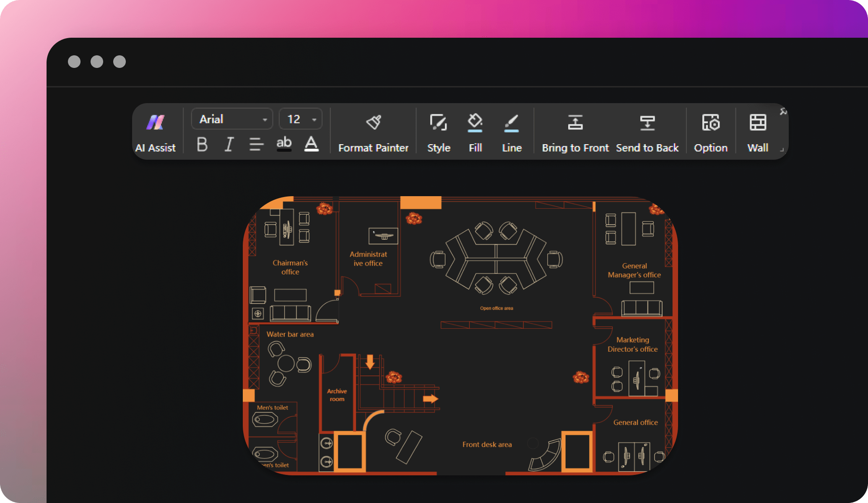
Task: Select the downward orange stair arrow
Action: pos(370,362)
